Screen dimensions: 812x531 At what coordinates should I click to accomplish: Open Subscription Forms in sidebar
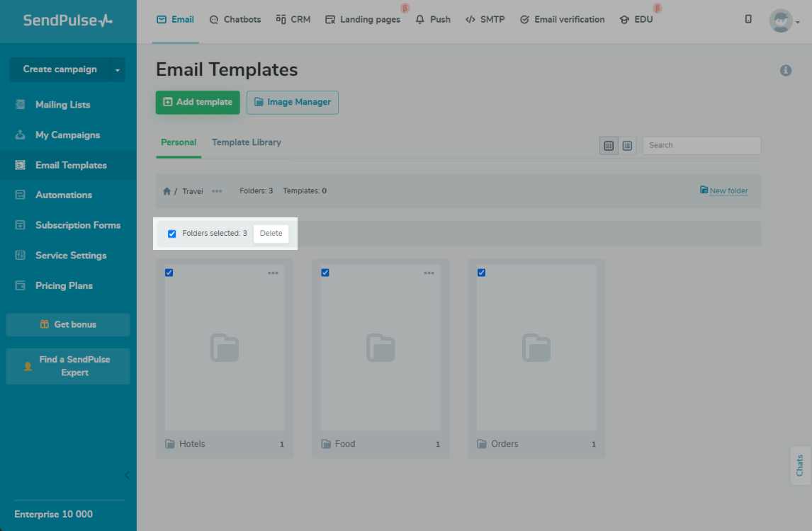(78, 225)
